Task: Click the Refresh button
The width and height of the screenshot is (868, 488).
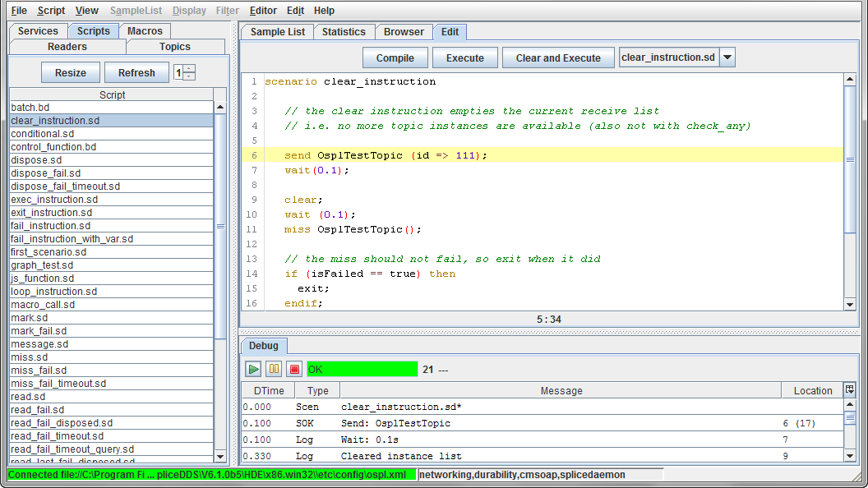Action: click(x=136, y=72)
